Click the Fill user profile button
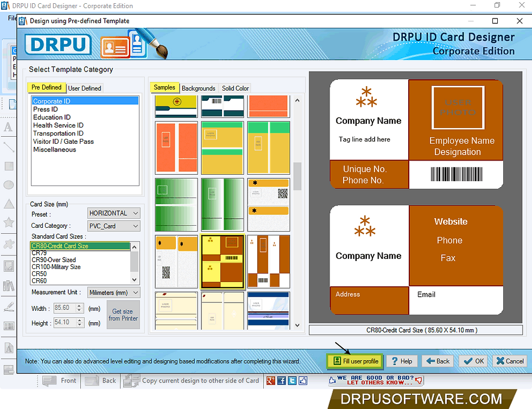The image size is (532, 409). point(355,361)
